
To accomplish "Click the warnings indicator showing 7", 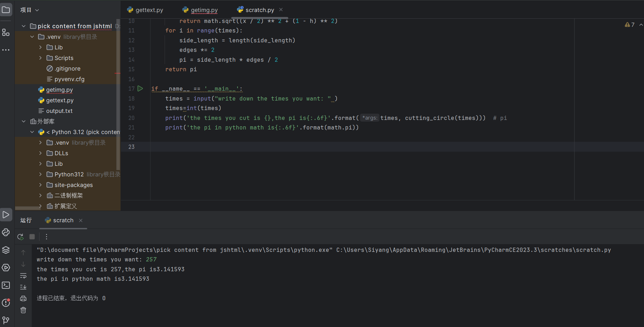I will coord(630,25).
